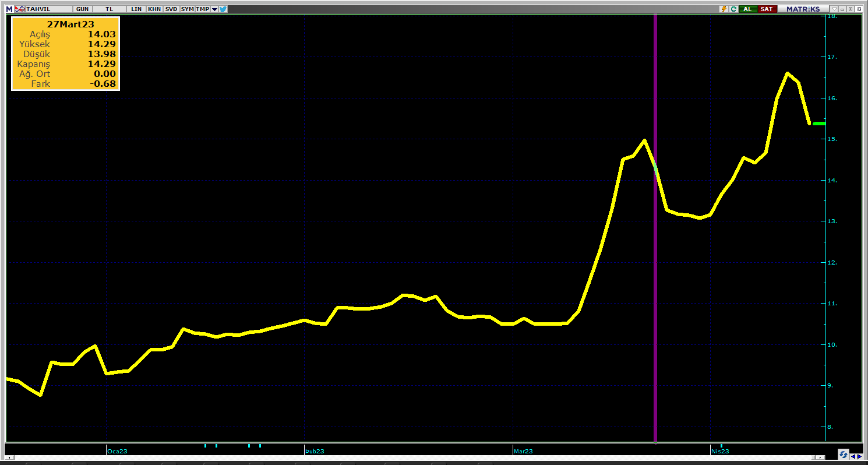Click the Mar23 date axis label
The height and width of the screenshot is (465, 868).
pos(523,451)
